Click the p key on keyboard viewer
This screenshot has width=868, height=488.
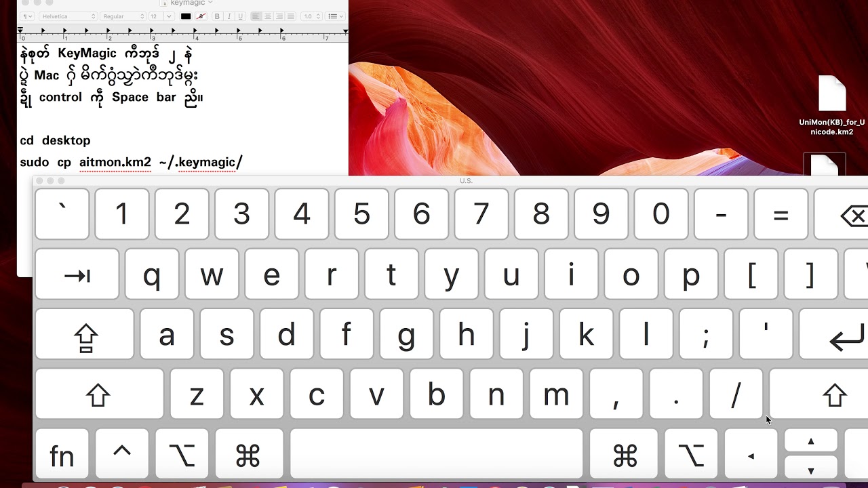691,274
